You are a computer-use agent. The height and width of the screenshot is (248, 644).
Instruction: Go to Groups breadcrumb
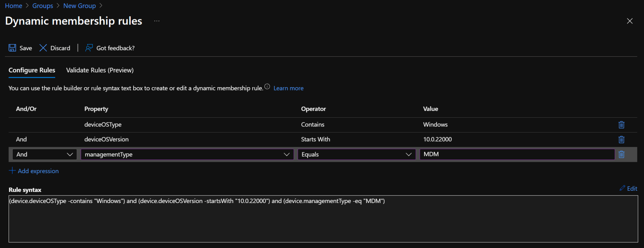coord(43,6)
